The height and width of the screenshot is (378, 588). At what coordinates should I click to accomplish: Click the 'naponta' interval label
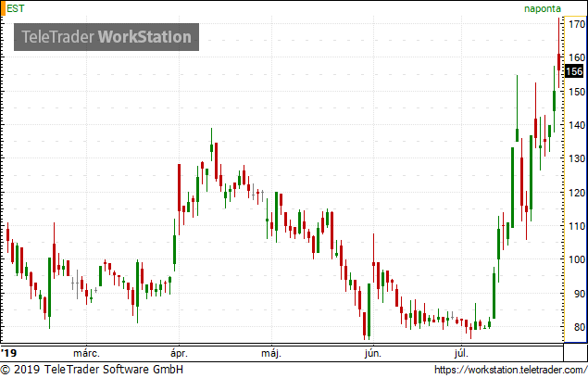tap(543, 8)
